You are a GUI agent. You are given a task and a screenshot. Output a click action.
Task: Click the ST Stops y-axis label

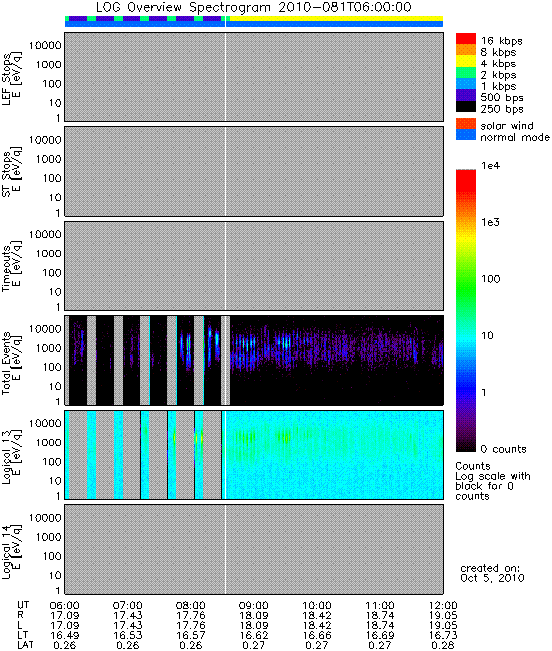pos(11,172)
